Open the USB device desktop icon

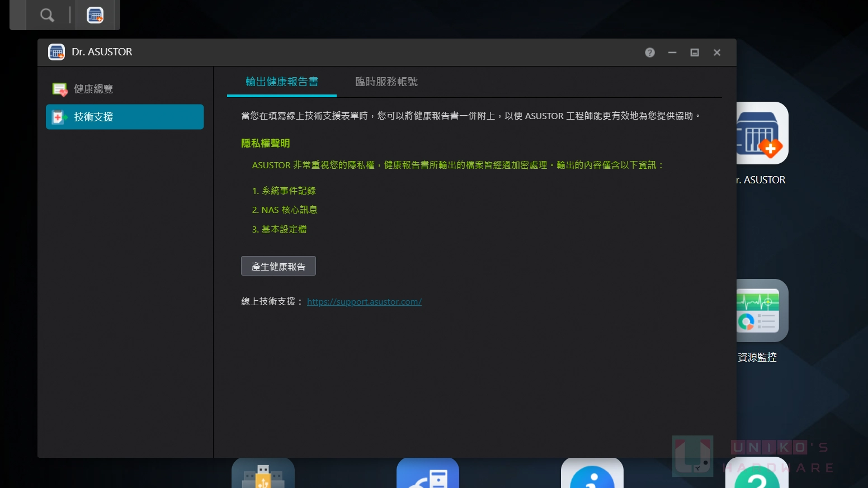(263, 473)
